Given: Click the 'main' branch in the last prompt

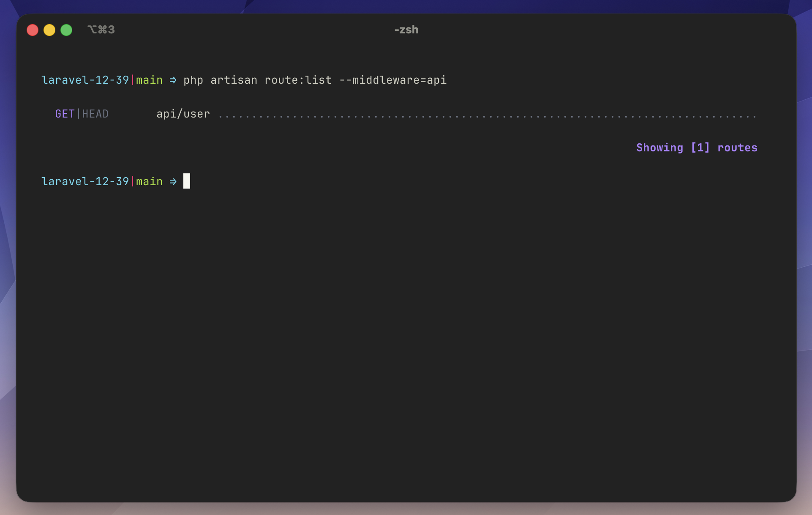Looking at the screenshot, I should pyautogui.click(x=149, y=181).
